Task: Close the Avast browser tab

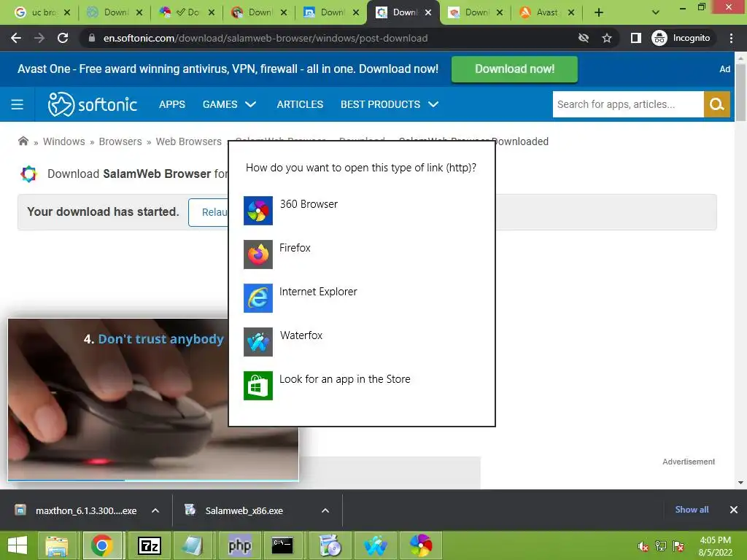Action: [571, 12]
